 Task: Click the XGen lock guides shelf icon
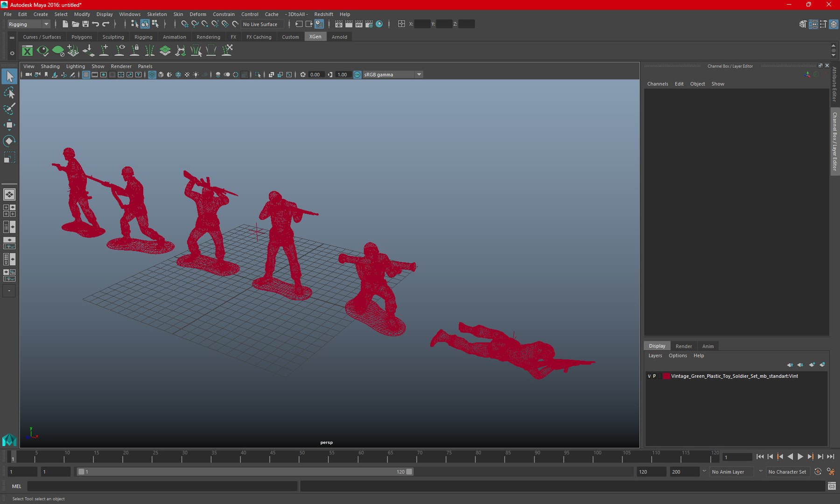[135, 51]
